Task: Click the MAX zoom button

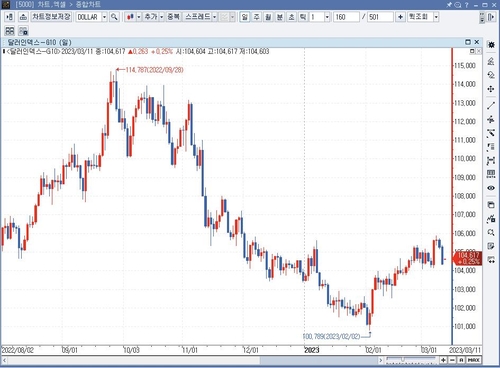Action: click(x=474, y=360)
